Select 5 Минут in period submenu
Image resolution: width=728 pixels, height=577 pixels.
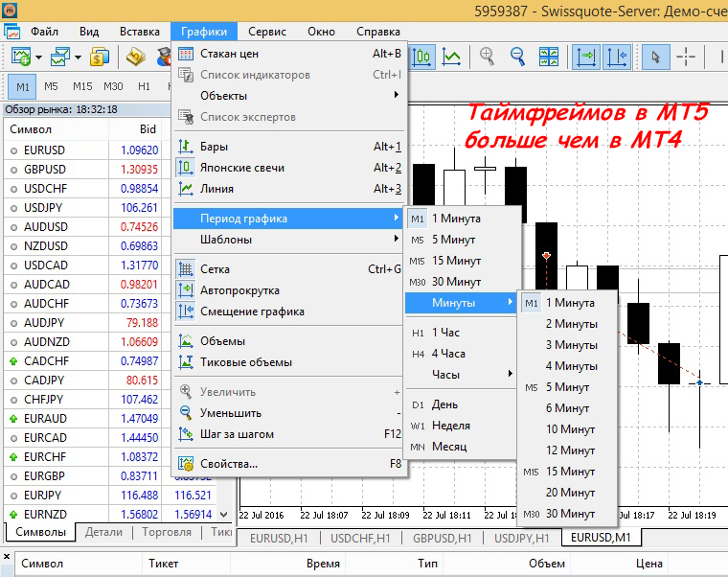462,240
